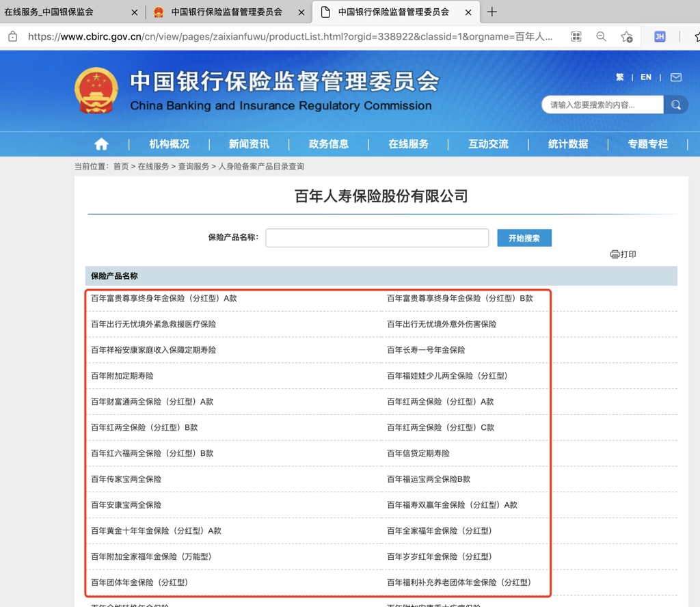Open the mail envelope icon in header
This screenshot has width=700, height=607.
pos(676,77)
